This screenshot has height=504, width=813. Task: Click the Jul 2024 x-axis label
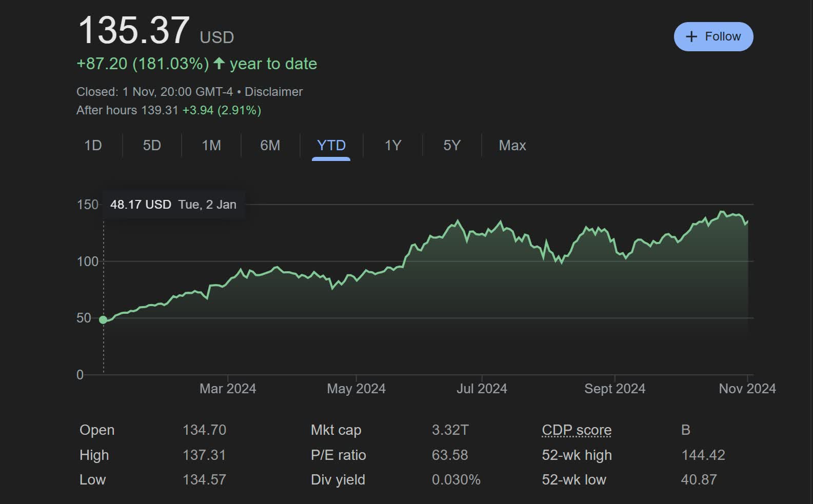click(x=482, y=389)
